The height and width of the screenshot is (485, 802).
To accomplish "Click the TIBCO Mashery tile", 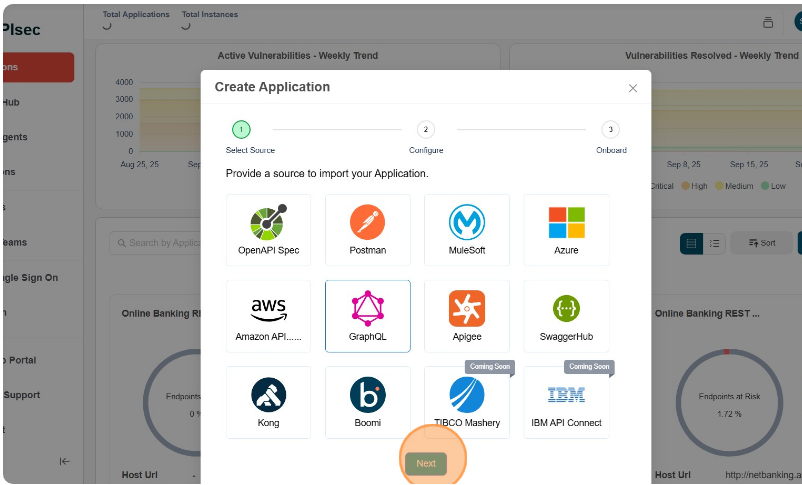I will click(466, 402).
